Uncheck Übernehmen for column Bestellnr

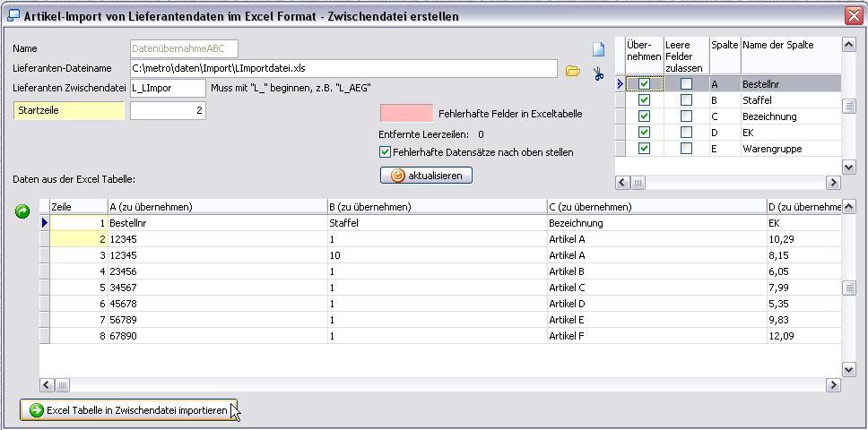(x=644, y=84)
